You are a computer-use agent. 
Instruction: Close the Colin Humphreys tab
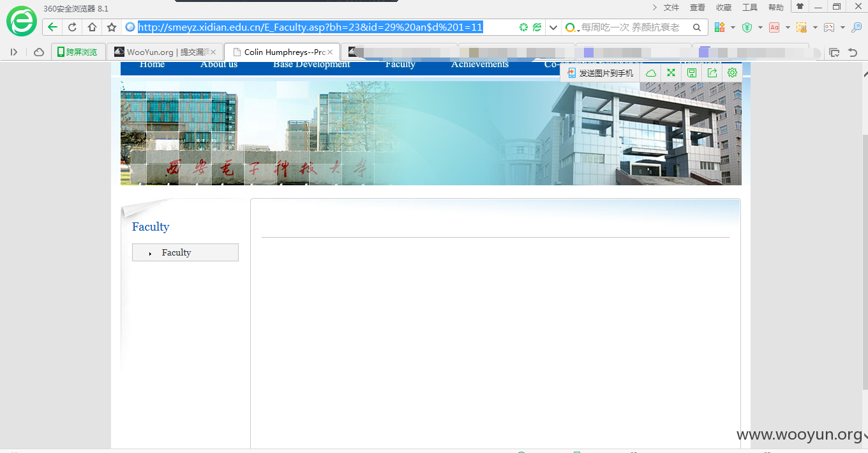click(x=330, y=52)
